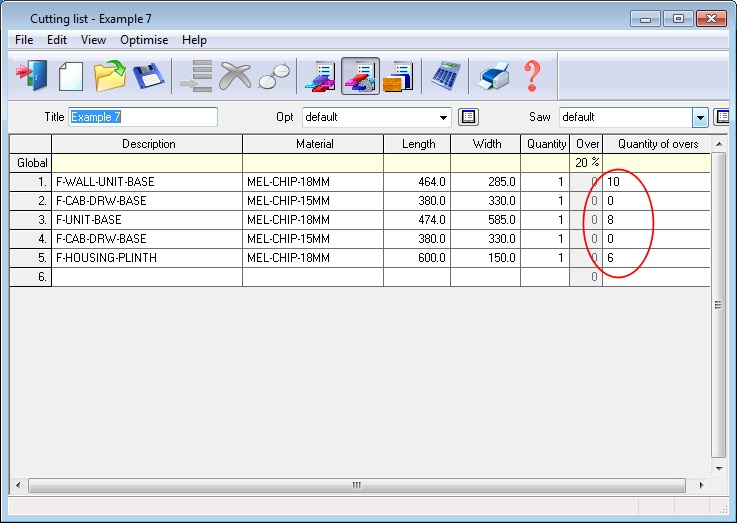737x523 pixels.
Task: Select the F-WALL-UNIT-BASE description cell
Action: [x=147, y=182]
